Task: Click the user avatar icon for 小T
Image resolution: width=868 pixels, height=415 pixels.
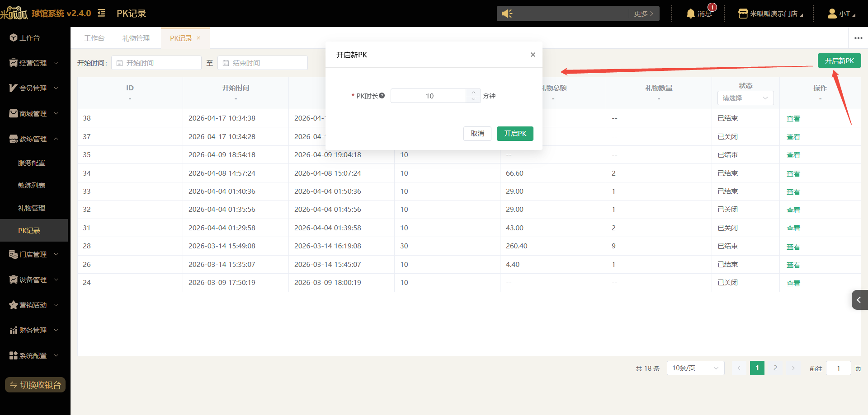Action: (832, 14)
